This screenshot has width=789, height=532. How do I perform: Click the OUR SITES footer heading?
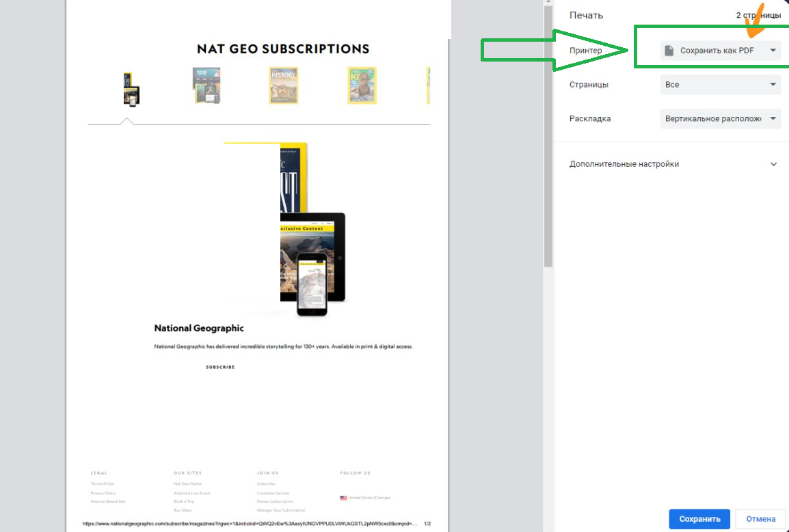click(x=188, y=473)
